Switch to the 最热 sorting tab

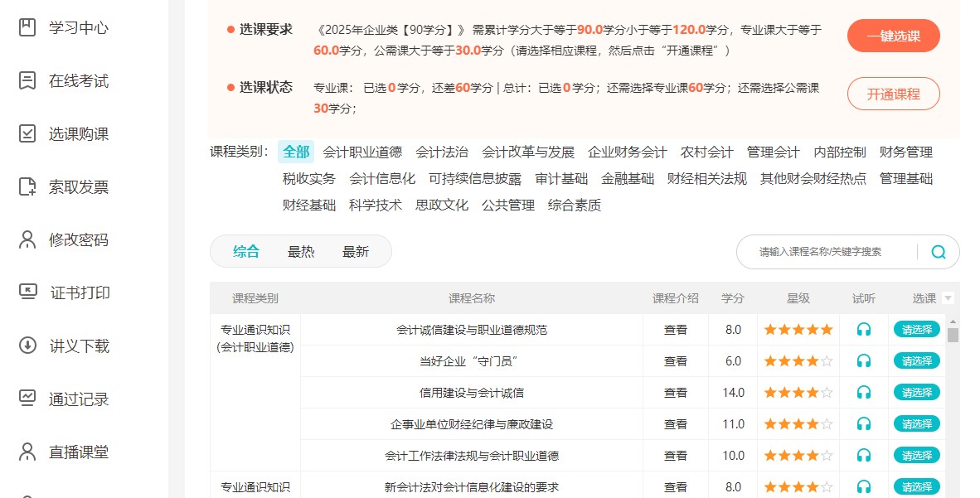coord(301,251)
